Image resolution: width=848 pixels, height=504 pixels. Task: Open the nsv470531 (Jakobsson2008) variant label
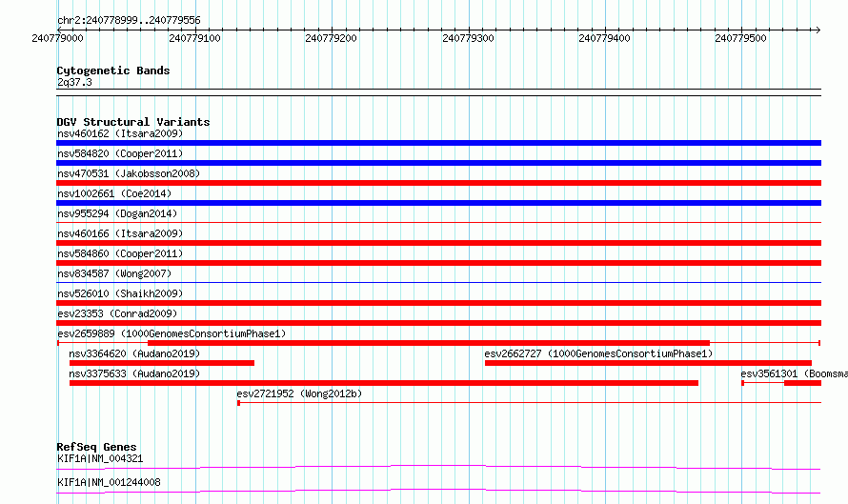coord(129,173)
